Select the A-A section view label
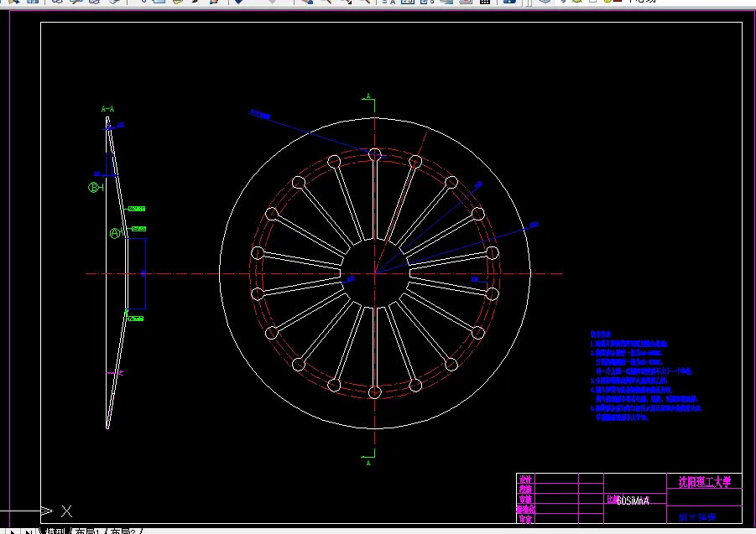The image size is (756, 534). [x=107, y=109]
